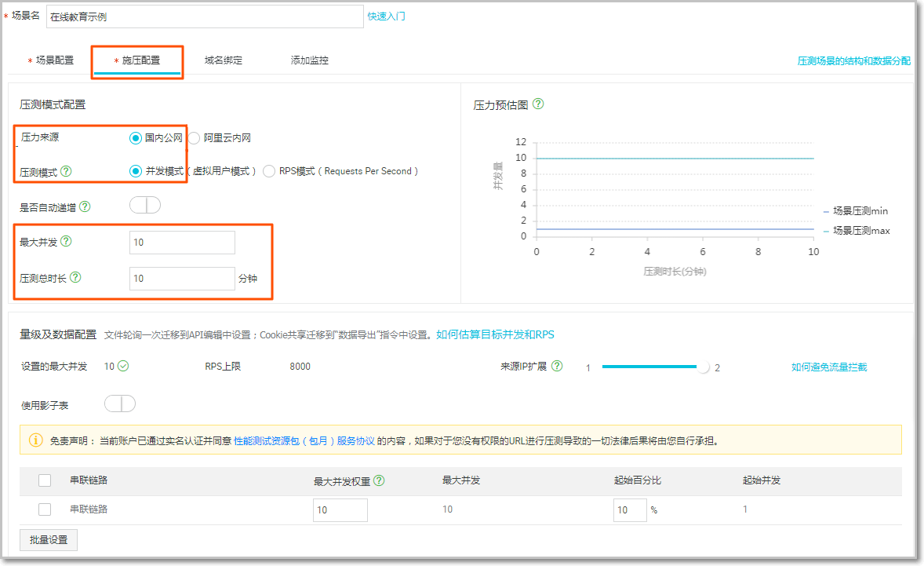Screen dimensions: 924x566
Task: Click the 压测总时长 input field
Action: point(182,278)
